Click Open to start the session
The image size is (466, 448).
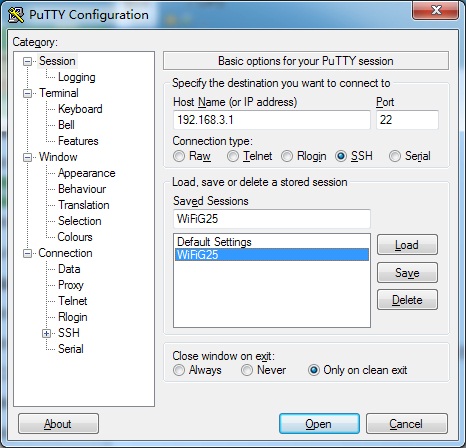tap(319, 424)
